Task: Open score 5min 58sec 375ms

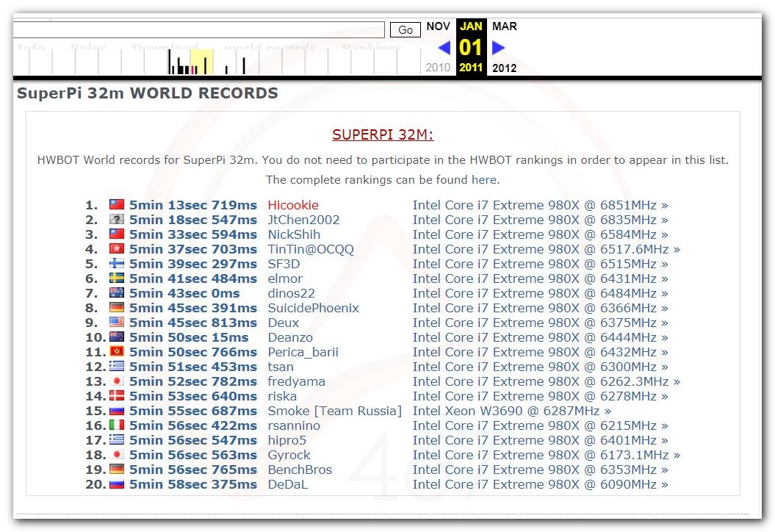Action: (x=193, y=484)
